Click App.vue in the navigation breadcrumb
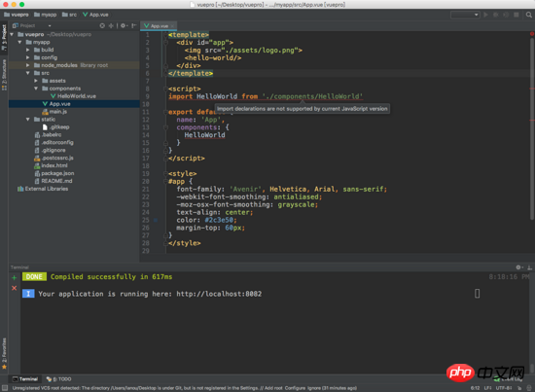Screen dimensions: 535x392 [x=95, y=15]
